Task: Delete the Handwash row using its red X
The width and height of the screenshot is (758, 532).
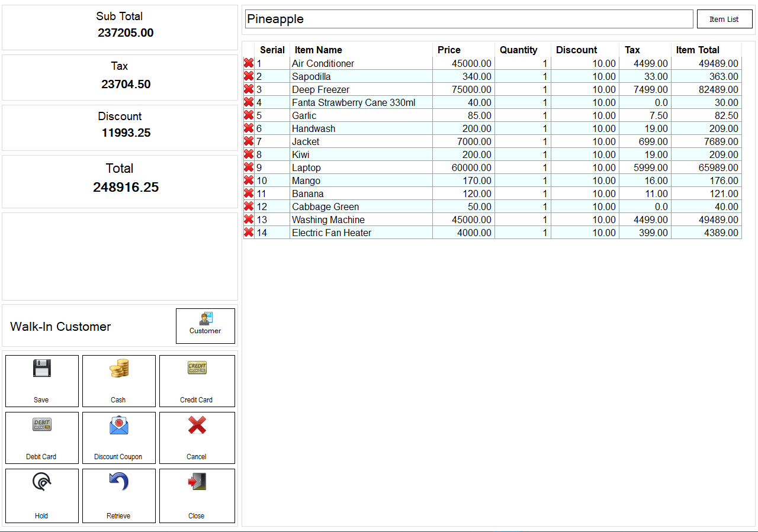Action: tap(249, 128)
